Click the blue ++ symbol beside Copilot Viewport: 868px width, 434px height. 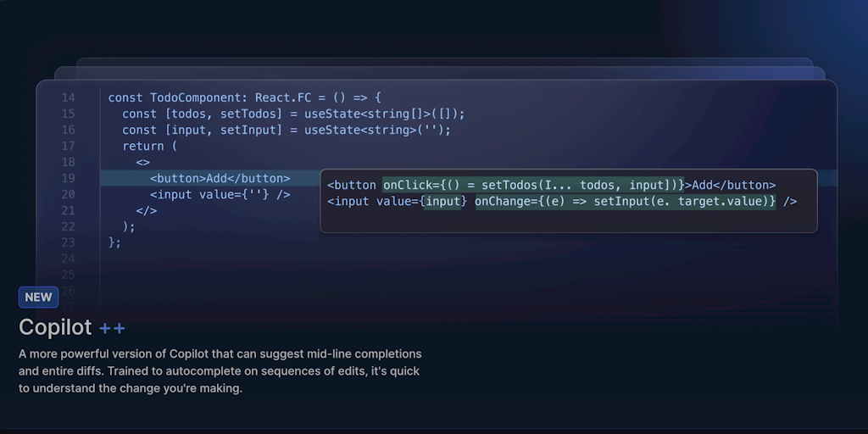[x=112, y=328]
